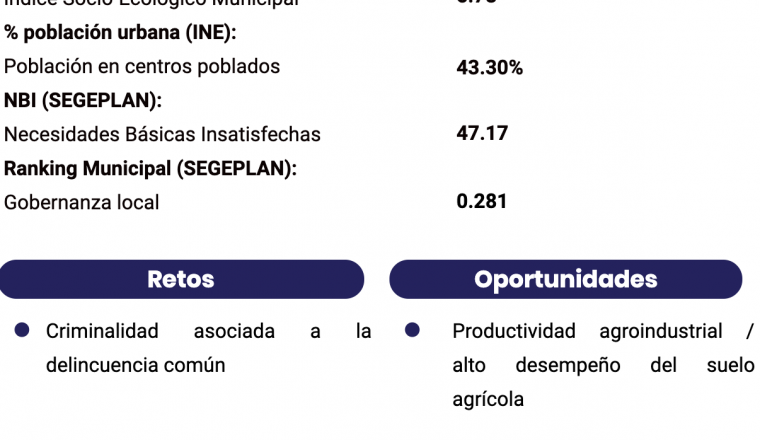The height and width of the screenshot is (440, 760).
Task: Click the Población en centros poblados label
Action: coord(142,66)
